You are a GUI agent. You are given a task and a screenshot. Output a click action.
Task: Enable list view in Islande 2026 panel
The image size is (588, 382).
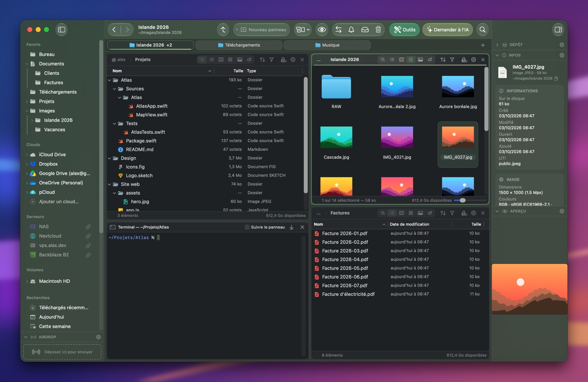(x=392, y=60)
